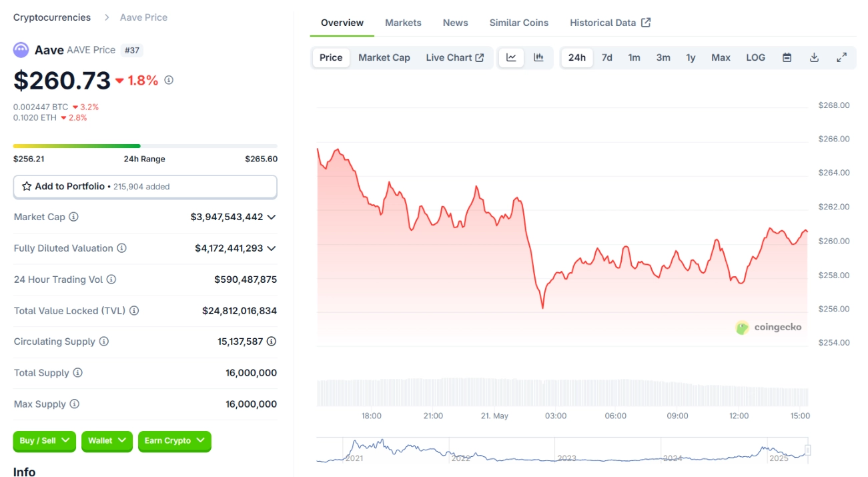Switch to candlestick chart view icon

point(538,57)
